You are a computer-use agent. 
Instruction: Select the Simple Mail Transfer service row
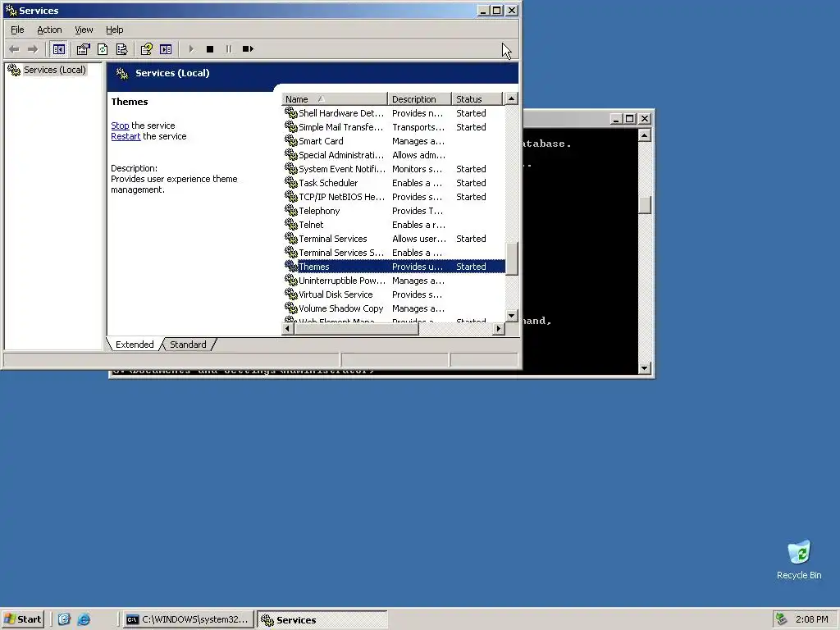click(394, 127)
